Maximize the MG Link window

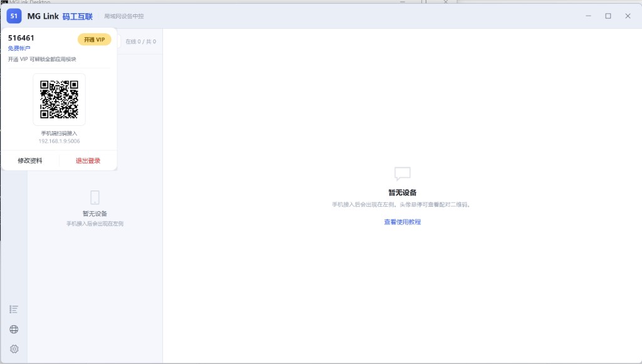(x=608, y=16)
